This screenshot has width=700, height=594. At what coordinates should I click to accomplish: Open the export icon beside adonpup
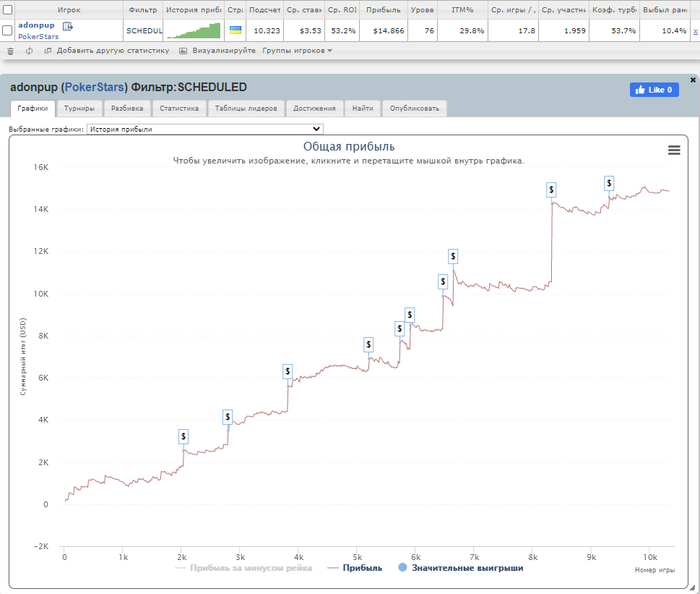coord(67,26)
